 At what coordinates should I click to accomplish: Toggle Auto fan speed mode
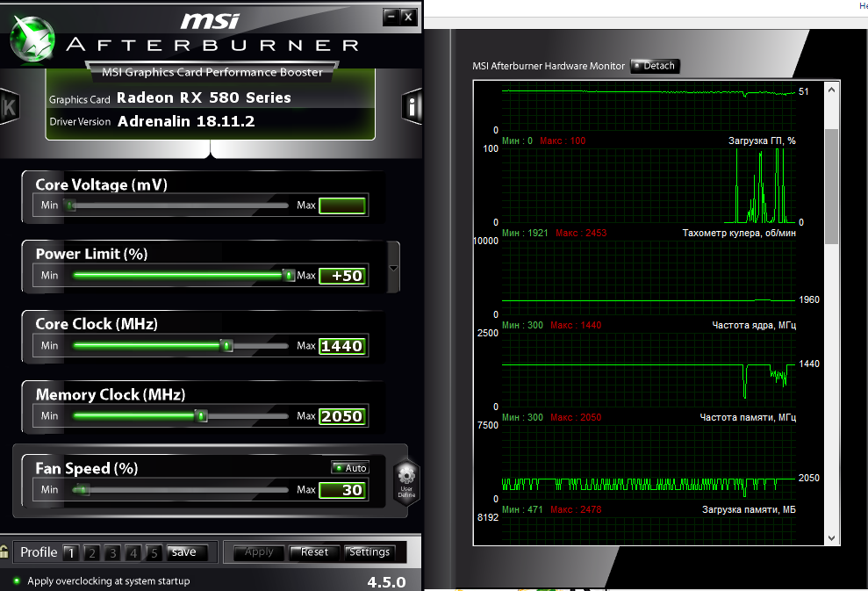[350, 468]
